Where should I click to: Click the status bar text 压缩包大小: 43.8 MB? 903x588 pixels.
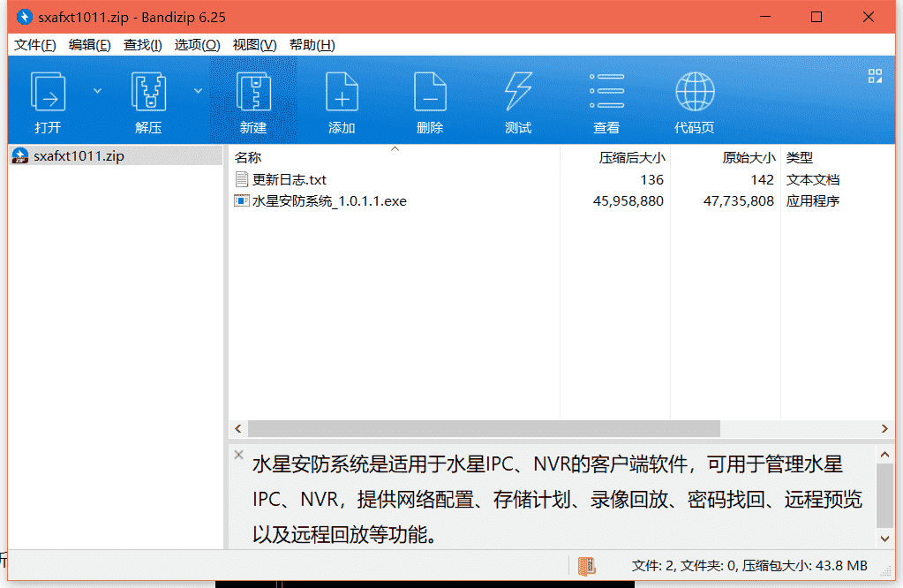click(804, 566)
